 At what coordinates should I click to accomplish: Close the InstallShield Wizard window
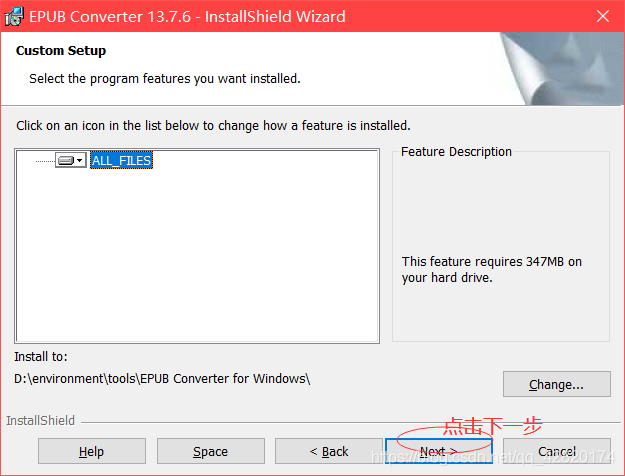coord(603,16)
